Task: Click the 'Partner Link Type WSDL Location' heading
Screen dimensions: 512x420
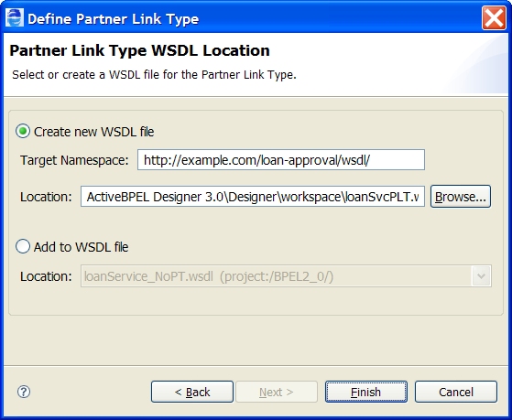Action: (x=140, y=50)
